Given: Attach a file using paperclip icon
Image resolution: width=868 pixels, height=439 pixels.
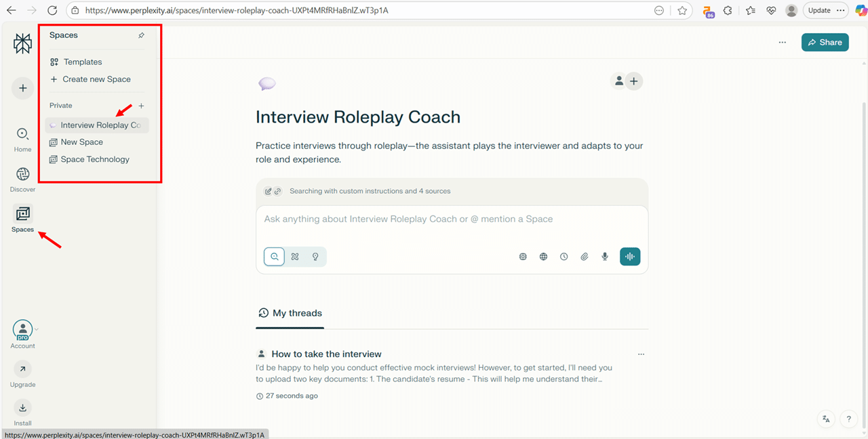Looking at the screenshot, I should pos(584,257).
